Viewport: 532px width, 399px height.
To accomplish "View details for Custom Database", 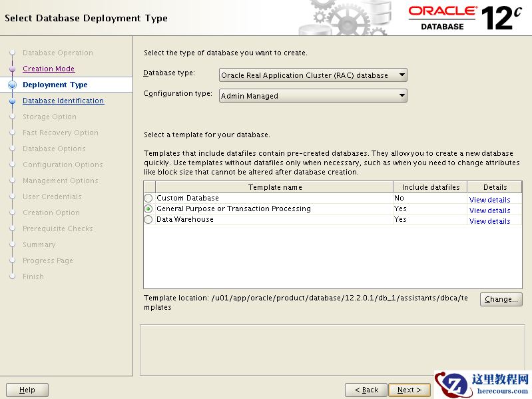I will pos(489,200).
